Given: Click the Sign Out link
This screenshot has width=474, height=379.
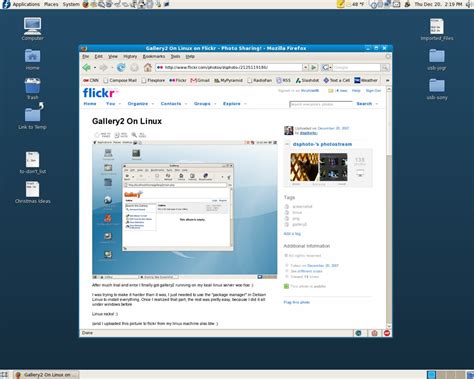Looking at the screenshot, I should [373, 91].
